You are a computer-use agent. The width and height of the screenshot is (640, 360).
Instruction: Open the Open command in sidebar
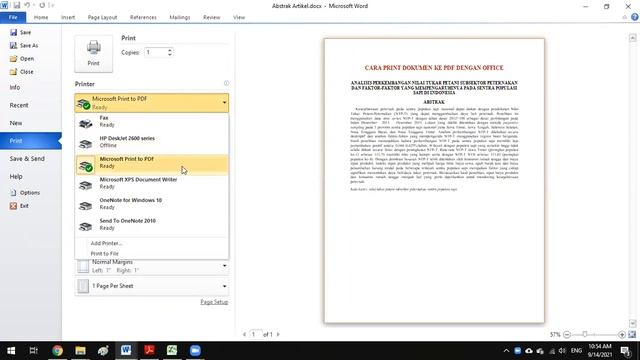pyautogui.click(x=22, y=58)
